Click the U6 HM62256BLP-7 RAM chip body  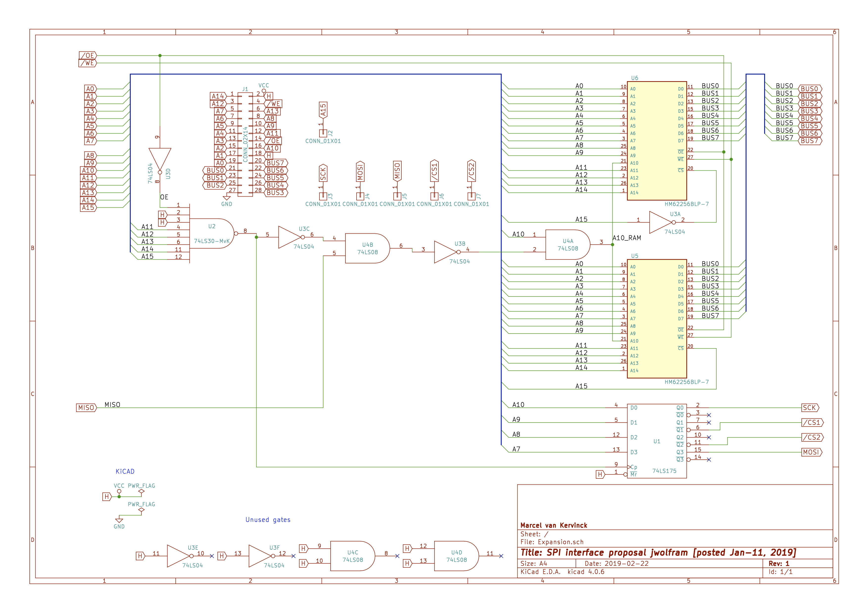click(657, 141)
